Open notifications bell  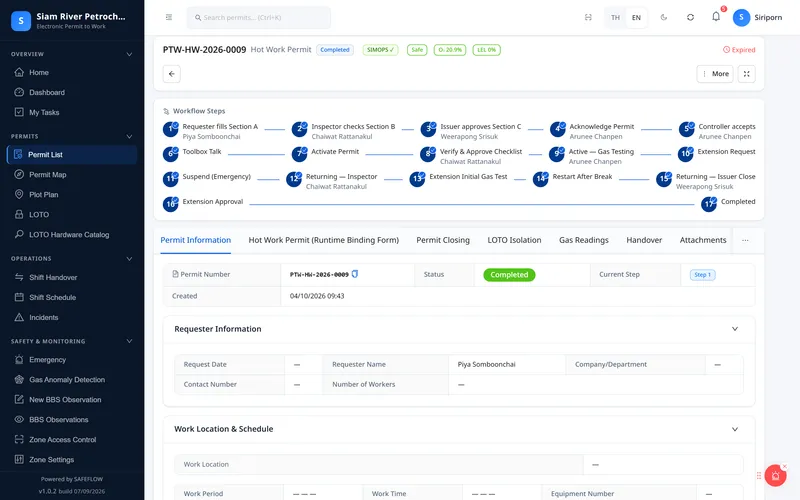[716, 17]
